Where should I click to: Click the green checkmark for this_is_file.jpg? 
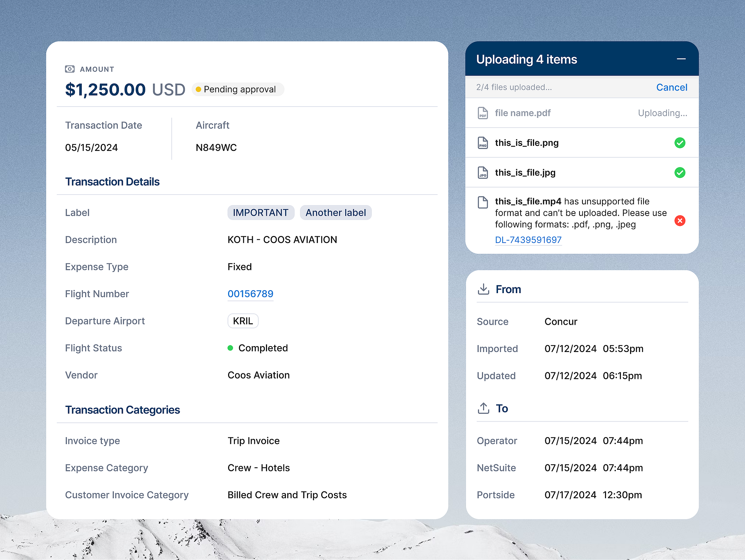coord(680,173)
